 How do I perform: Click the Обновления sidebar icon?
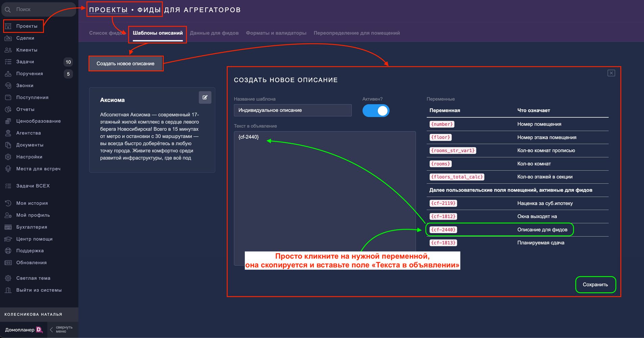8,263
